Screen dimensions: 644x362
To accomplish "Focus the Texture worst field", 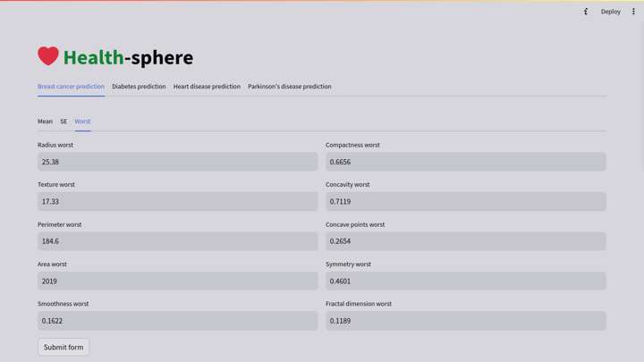I will pyautogui.click(x=177, y=202).
